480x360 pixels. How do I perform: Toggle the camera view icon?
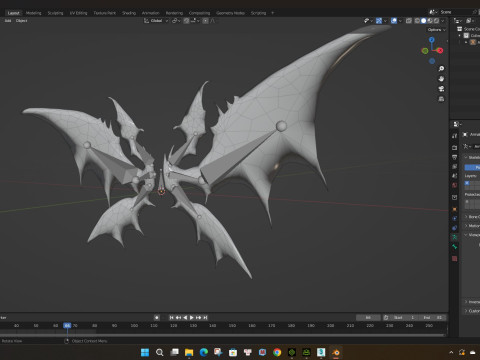tap(441, 89)
